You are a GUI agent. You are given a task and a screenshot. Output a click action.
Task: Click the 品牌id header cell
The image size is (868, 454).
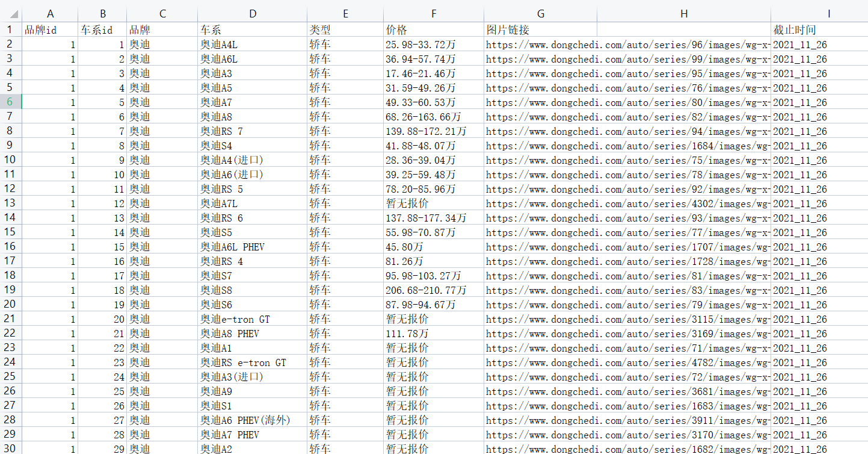point(51,30)
